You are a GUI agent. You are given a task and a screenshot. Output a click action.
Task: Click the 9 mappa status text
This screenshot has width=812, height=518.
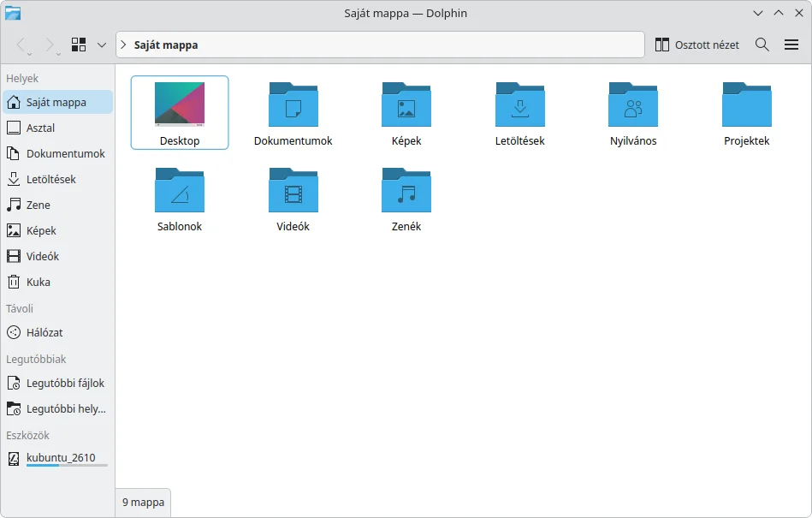(143, 502)
